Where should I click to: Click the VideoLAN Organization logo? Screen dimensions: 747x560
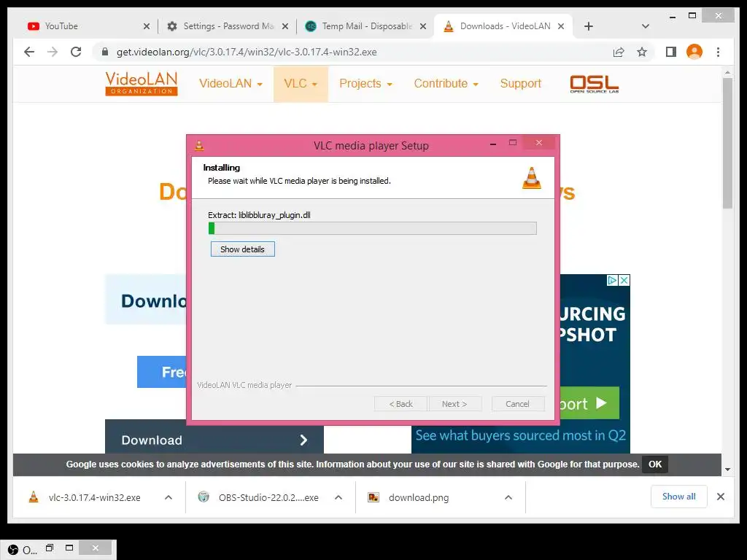tap(142, 84)
